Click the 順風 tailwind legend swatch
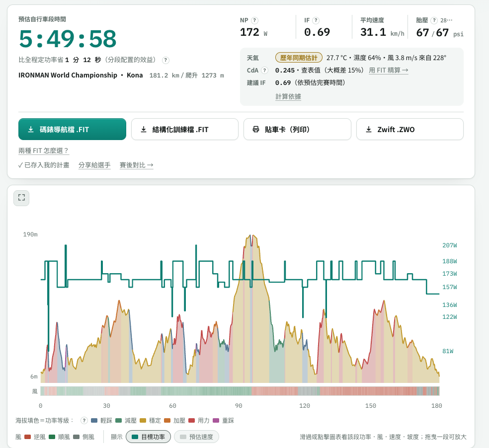 52,437
